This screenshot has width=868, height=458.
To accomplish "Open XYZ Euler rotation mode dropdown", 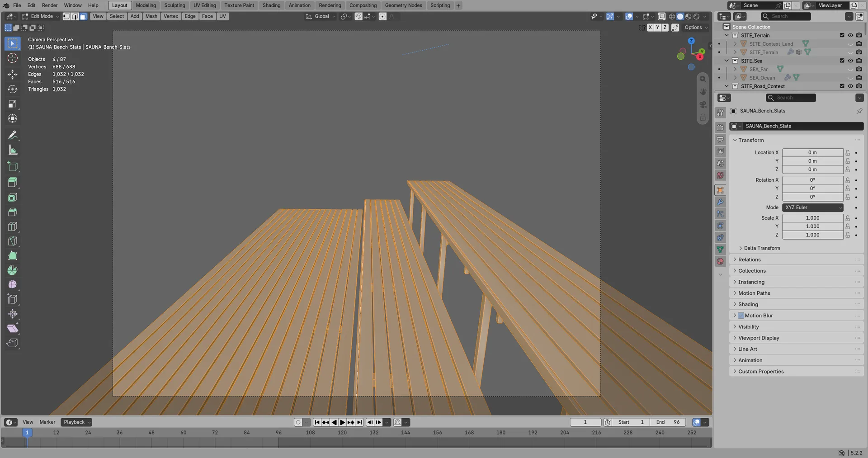I will pyautogui.click(x=813, y=208).
